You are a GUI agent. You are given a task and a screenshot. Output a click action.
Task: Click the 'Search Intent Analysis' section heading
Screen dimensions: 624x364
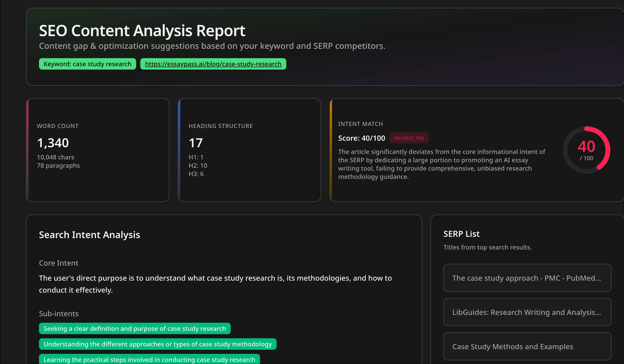pos(89,235)
